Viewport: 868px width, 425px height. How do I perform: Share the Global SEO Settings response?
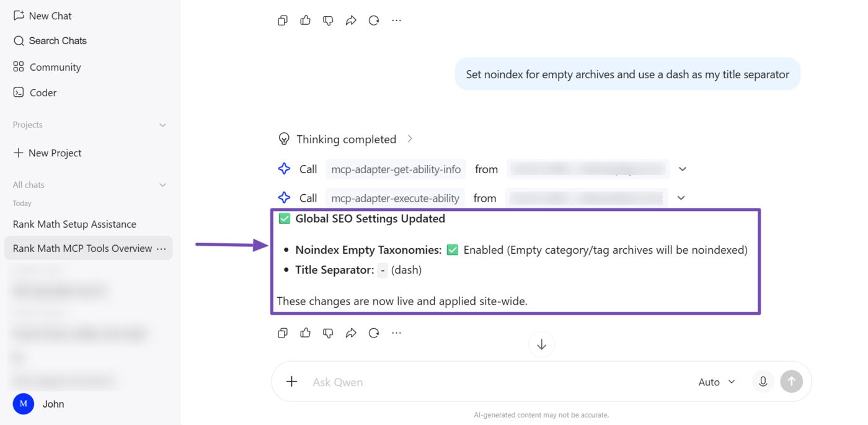[351, 333]
